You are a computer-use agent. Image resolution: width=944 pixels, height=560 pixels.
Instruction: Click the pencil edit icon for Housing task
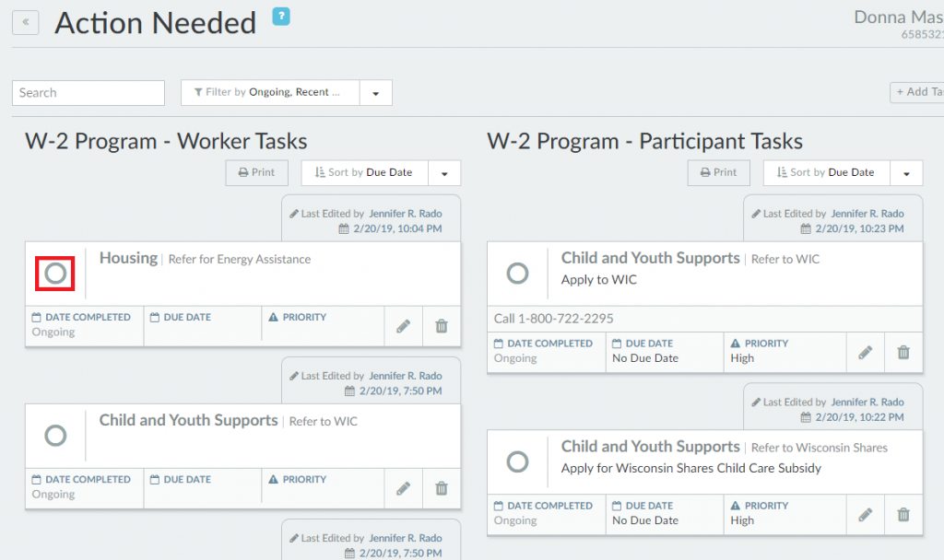point(403,326)
